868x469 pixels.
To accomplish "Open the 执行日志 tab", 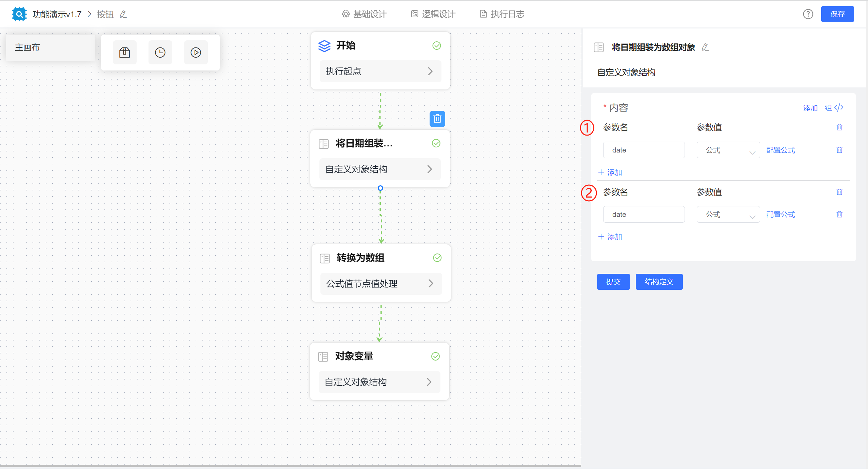I will point(501,14).
